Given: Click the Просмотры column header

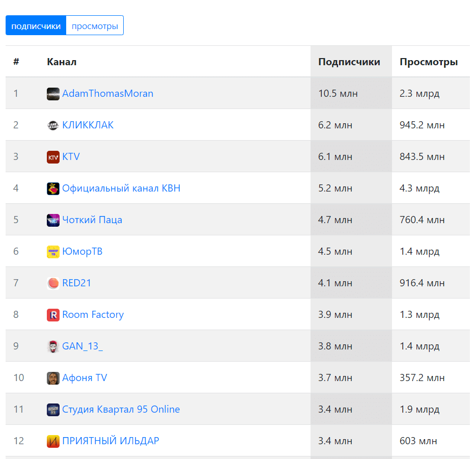Looking at the screenshot, I should (x=428, y=62).
